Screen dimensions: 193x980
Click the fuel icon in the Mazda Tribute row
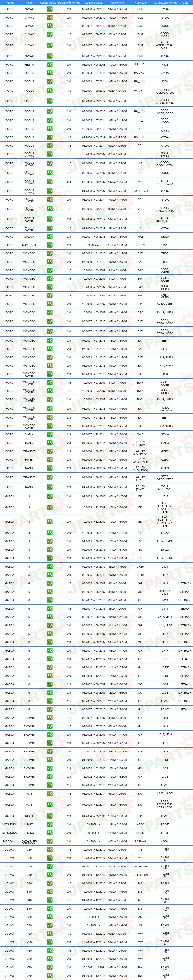click(x=49, y=816)
